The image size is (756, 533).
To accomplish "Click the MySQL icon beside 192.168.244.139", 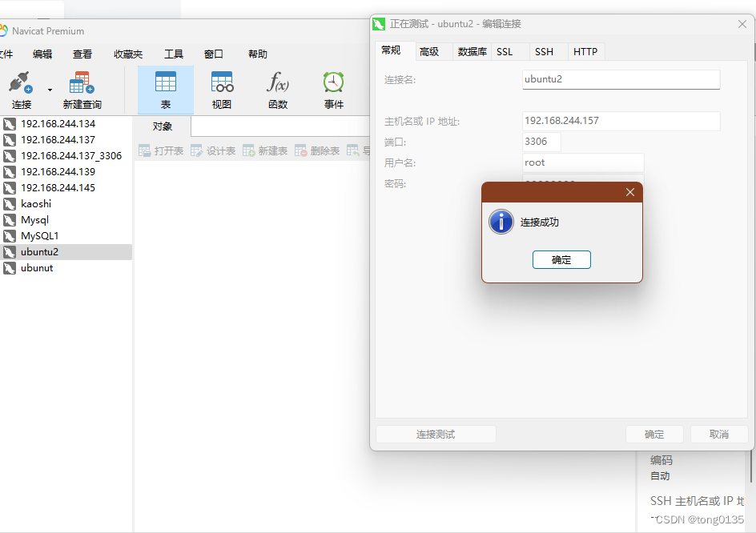I will [10, 172].
